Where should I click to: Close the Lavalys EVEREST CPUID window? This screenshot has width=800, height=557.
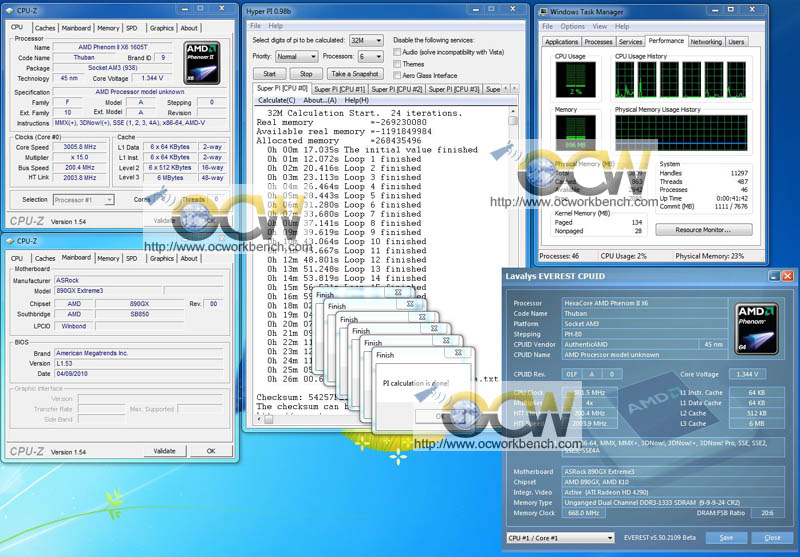pos(788,276)
